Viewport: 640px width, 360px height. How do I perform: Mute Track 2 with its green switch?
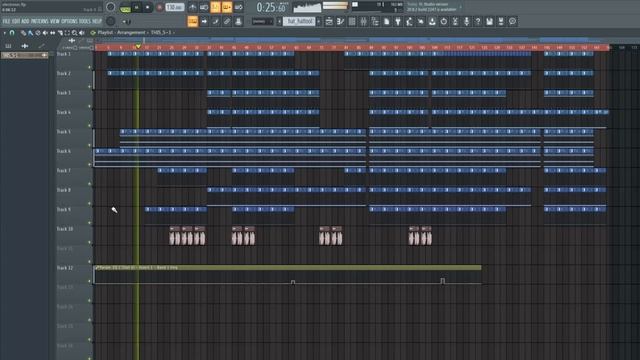pyautogui.click(x=90, y=87)
